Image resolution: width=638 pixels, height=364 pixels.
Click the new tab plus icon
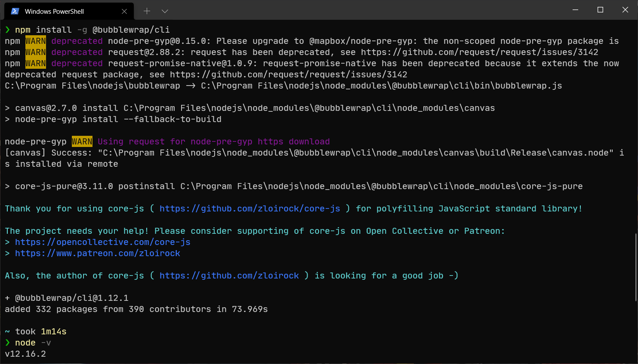(148, 11)
